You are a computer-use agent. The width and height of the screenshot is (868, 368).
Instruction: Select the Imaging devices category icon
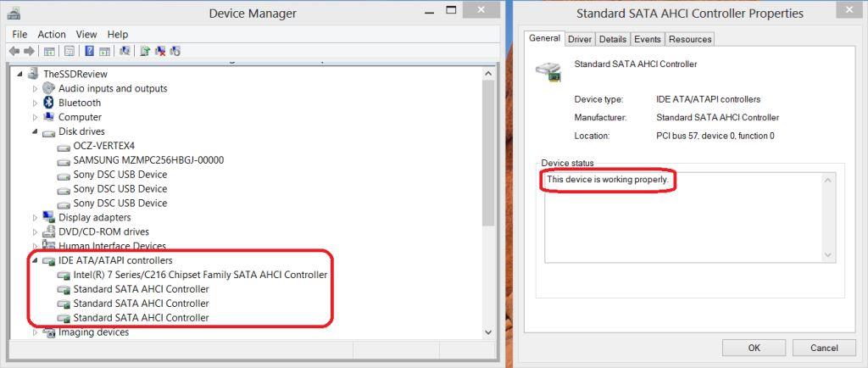coord(49,332)
